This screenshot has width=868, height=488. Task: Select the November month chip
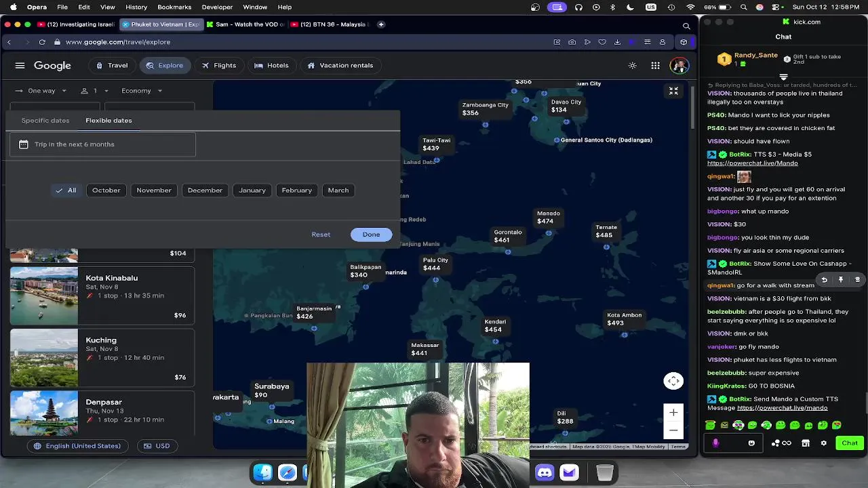154,190
